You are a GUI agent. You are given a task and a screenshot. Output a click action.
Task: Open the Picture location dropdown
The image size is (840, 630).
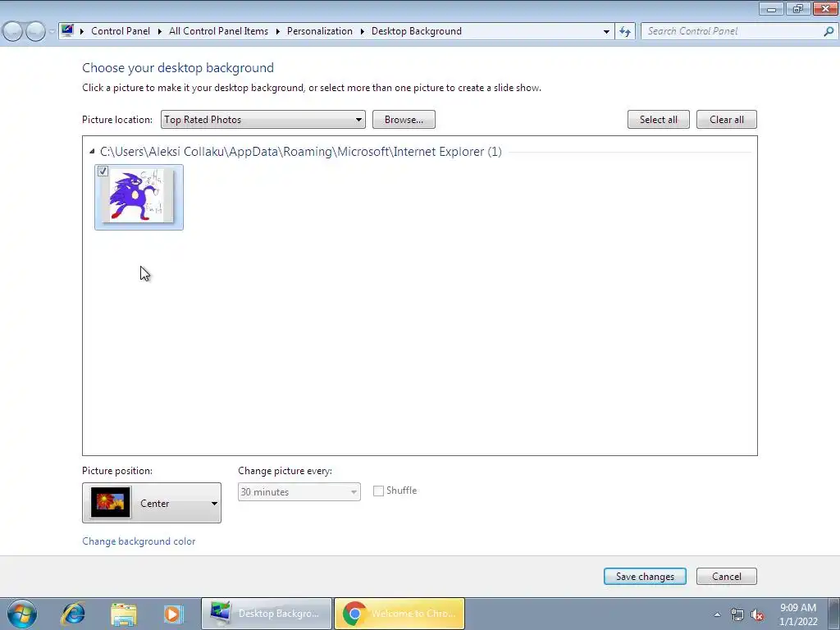[263, 120]
